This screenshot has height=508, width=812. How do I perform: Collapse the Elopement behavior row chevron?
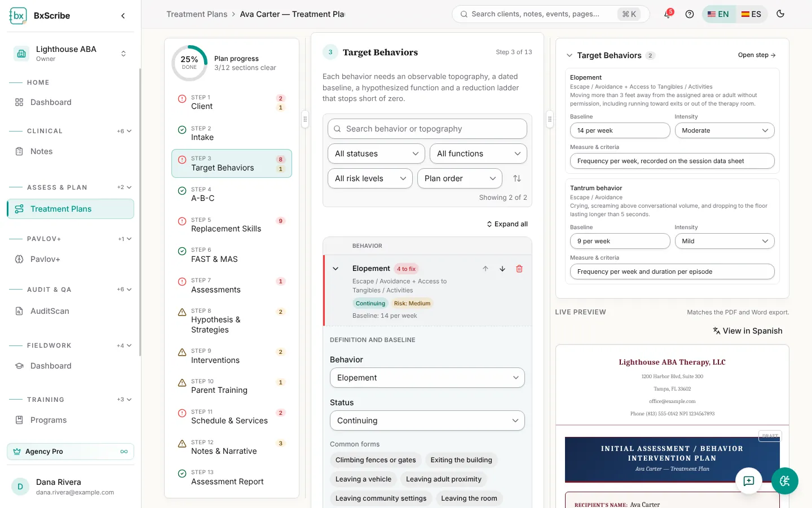click(x=336, y=269)
